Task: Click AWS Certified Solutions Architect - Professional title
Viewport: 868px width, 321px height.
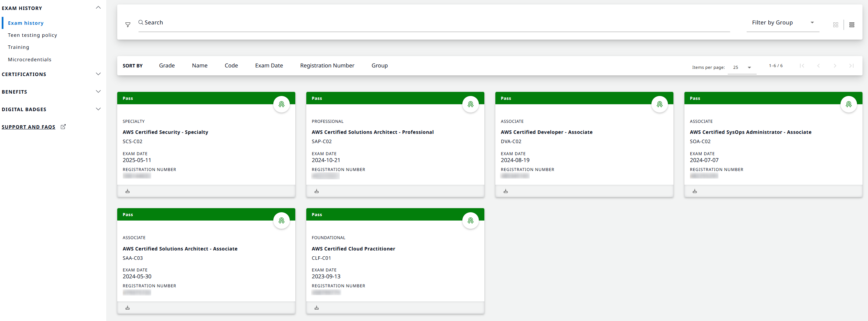Action: (373, 132)
